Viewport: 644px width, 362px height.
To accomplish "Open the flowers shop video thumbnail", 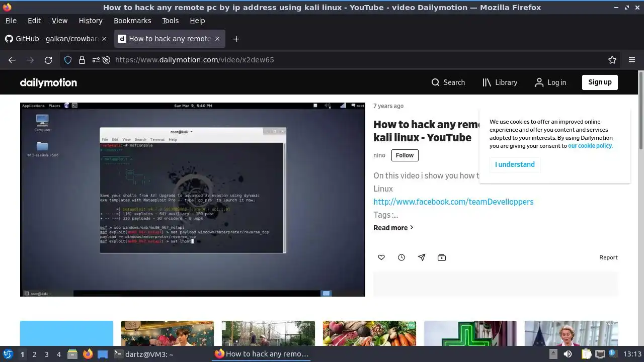I will 168,333.
